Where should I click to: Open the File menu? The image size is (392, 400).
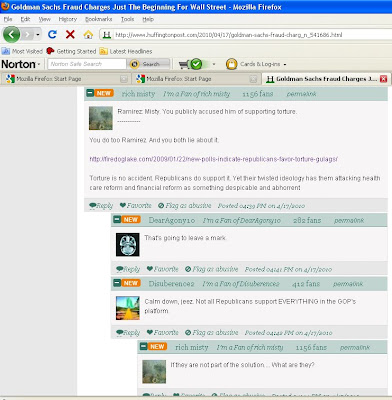pos(8,19)
